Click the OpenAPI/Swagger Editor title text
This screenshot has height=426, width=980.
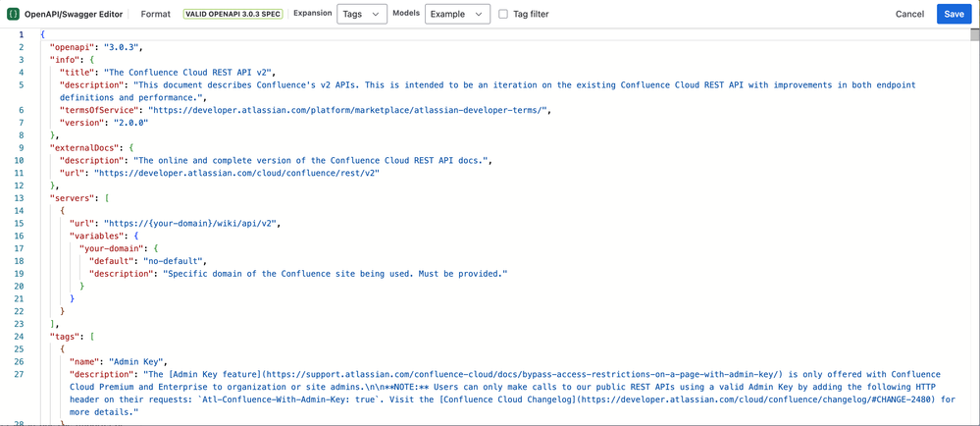[74, 14]
